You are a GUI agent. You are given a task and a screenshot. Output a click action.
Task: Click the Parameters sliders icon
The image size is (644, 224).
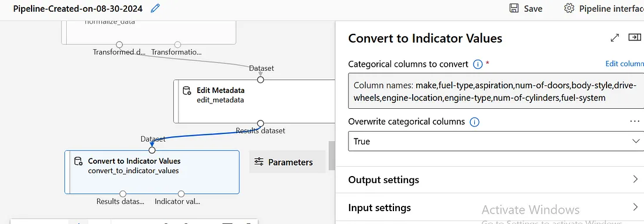click(259, 161)
